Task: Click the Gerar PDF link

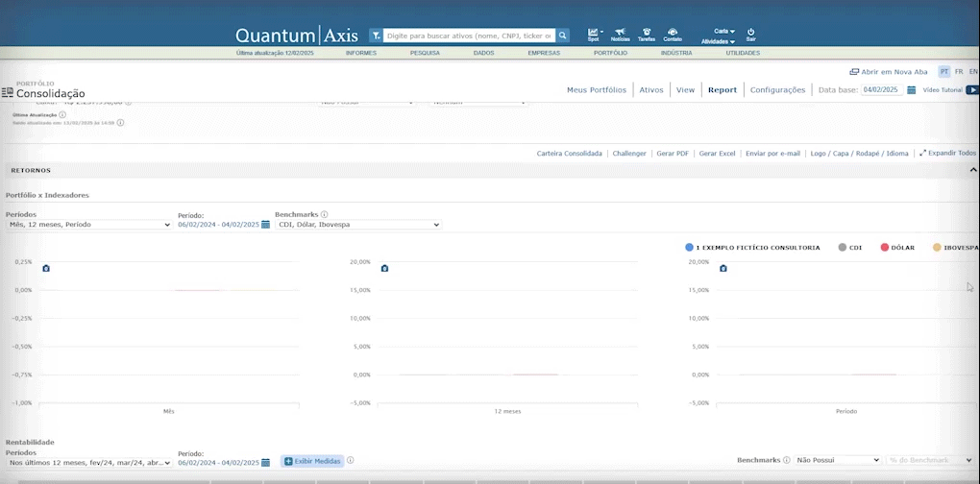Action: click(672, 153)
